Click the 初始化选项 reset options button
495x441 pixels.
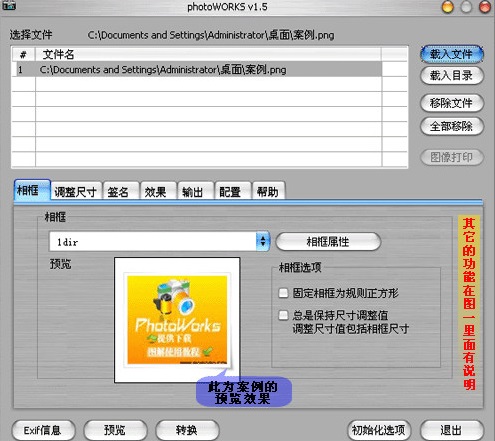click(379, 430)
